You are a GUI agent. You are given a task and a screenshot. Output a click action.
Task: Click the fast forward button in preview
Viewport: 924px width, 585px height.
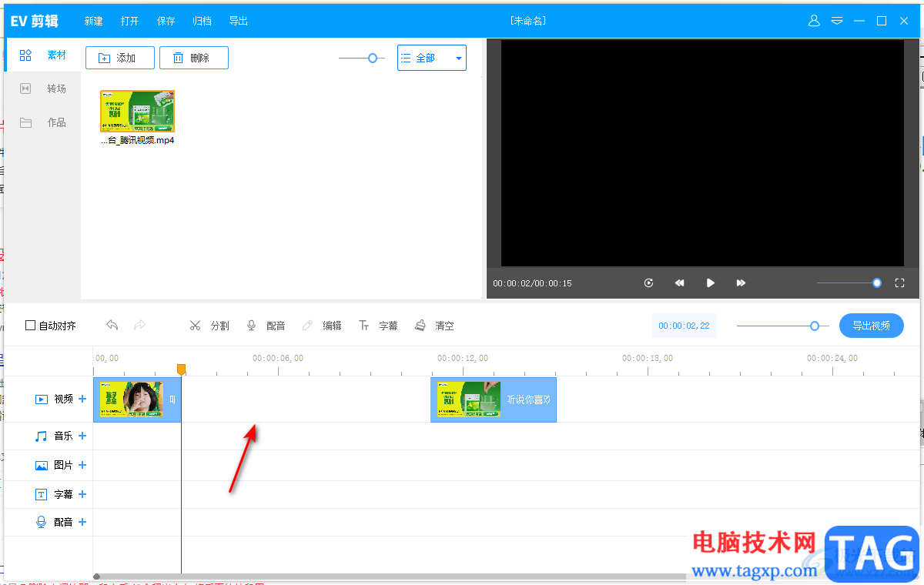[741, 283]
